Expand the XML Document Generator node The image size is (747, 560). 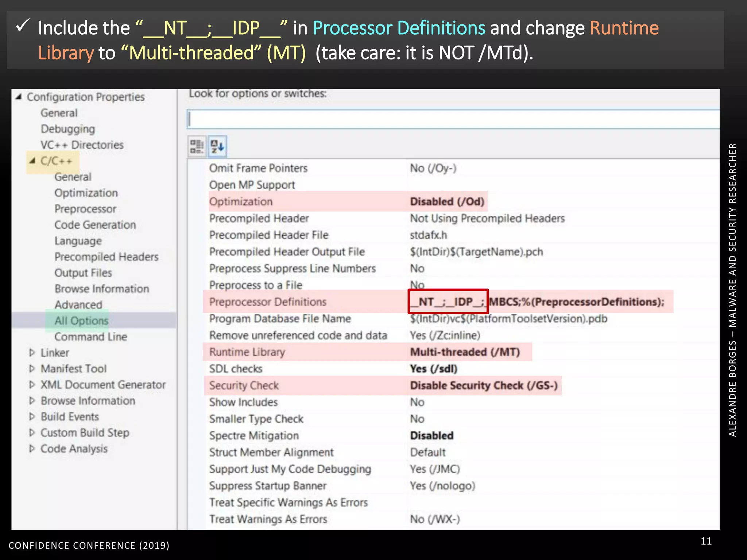pos(32,385)
